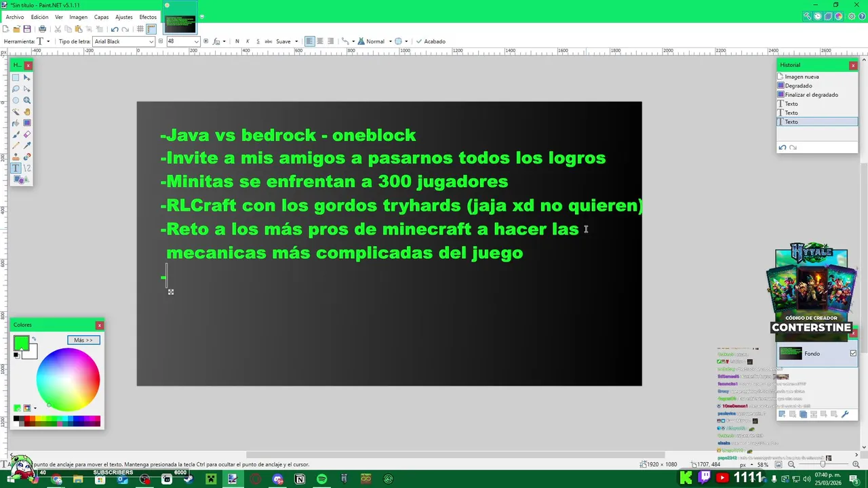Select the Gradient tool
This screenshot has width=868, height=488.
click(x=27, y=123)
